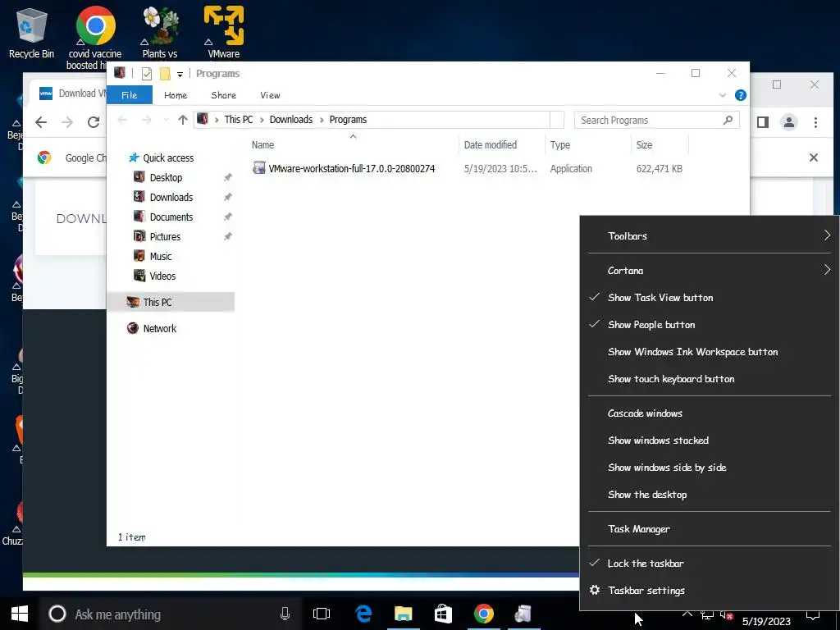Switch to Chrome via taskbar icon
The height and width of the screenshot is (630, 840).
tap(484, 614)
